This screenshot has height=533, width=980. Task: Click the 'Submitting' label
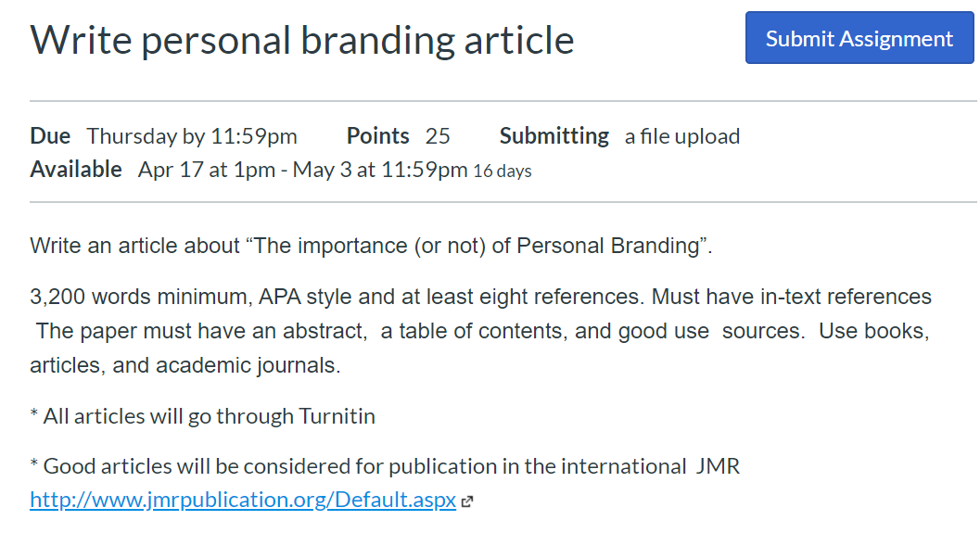pyautogui.click(x=554, y=135)
